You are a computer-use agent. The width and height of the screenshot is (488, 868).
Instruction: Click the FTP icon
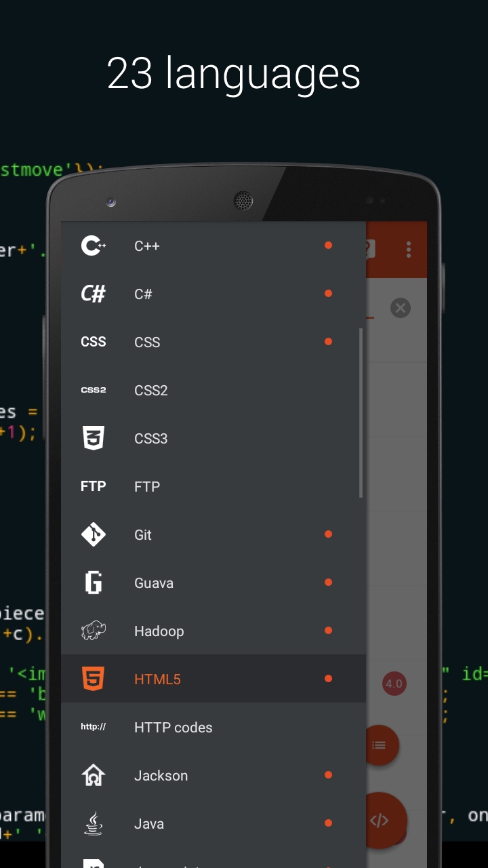[94, 486]
